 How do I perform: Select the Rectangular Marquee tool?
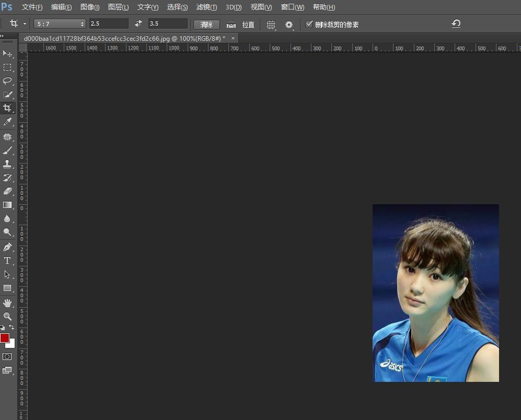[7, 67]
